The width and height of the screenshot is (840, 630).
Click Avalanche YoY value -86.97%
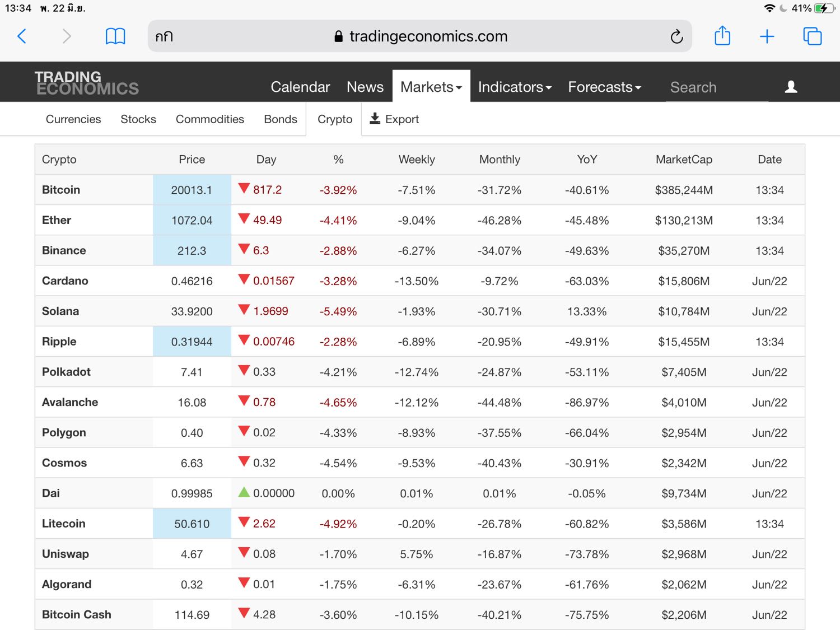[x=587, y=402]
